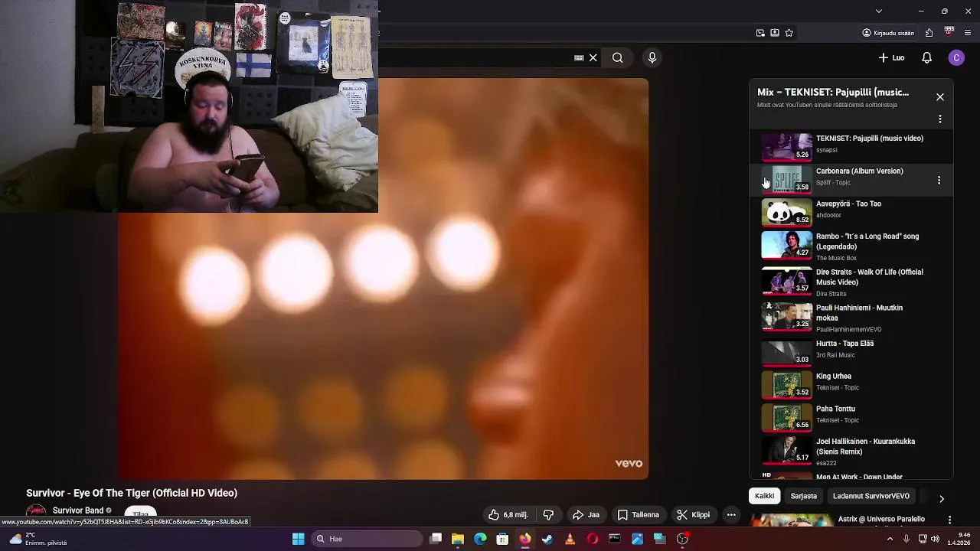
Task: Click Tallenna to save the video
Action: click(x=639, y=515)
